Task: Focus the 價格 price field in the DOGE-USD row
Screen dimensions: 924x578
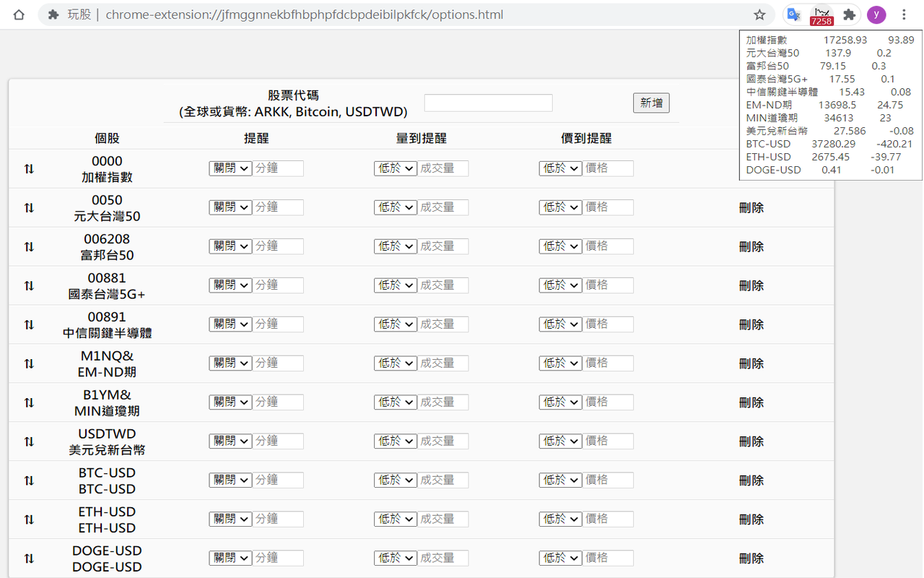Action: point(608,558)
